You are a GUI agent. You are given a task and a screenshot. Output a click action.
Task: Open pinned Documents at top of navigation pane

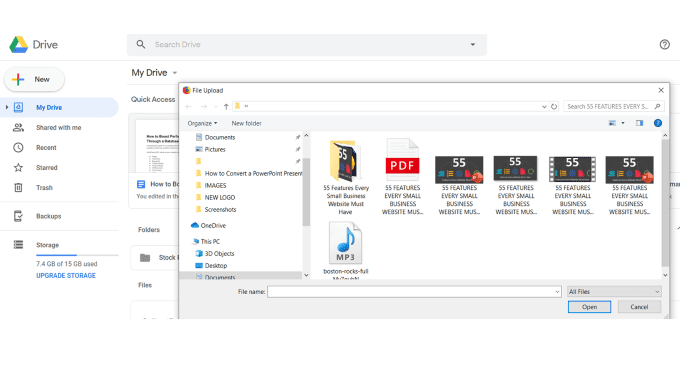[219, 137]
